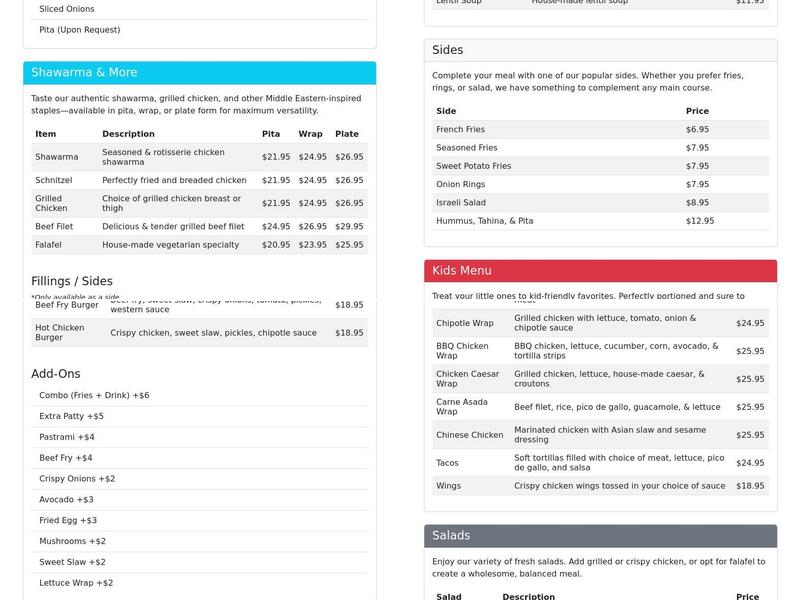Click the Grilled Chicken item name
This screenshot has height=600, width=800.
pyautogui.click(x=51, y=203)
